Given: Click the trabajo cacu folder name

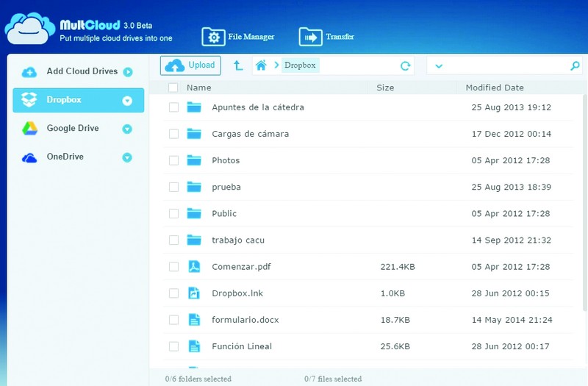Looking at the screenshot, I should point(238,240).
